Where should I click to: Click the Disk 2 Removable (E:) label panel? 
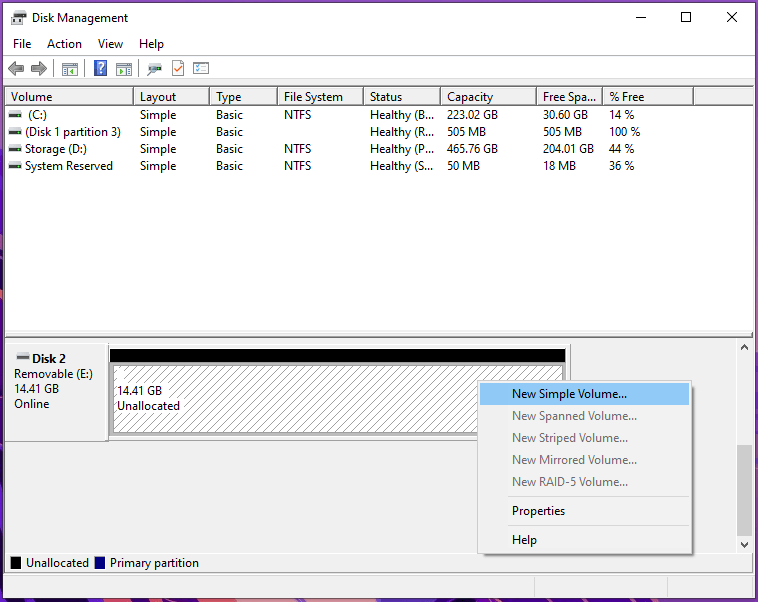tap(57, 392)
